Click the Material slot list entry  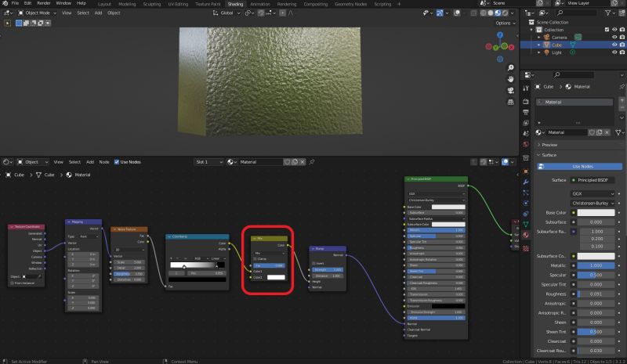pyautogui.click(x=574, y=103)
